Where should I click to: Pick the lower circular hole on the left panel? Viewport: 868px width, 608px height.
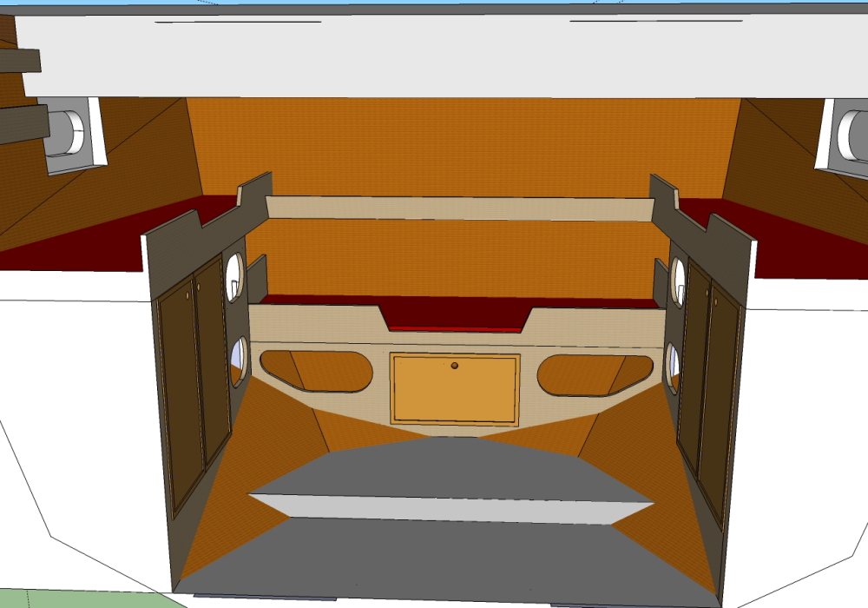pyautogui.click(x=237, y=361)
